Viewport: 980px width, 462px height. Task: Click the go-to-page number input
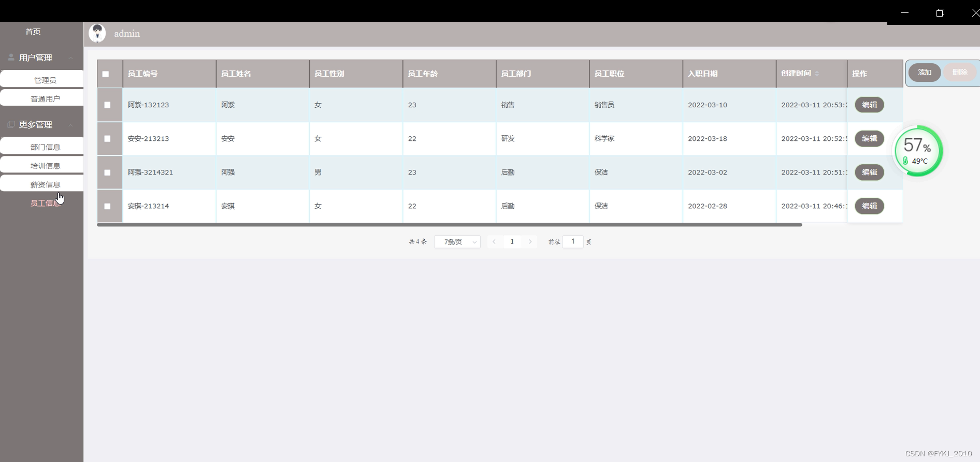(573, 242)
